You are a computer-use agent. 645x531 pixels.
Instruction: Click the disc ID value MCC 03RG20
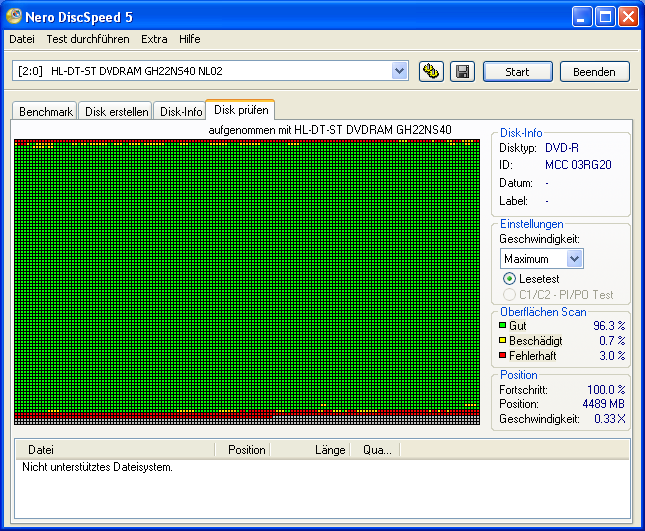578,165
